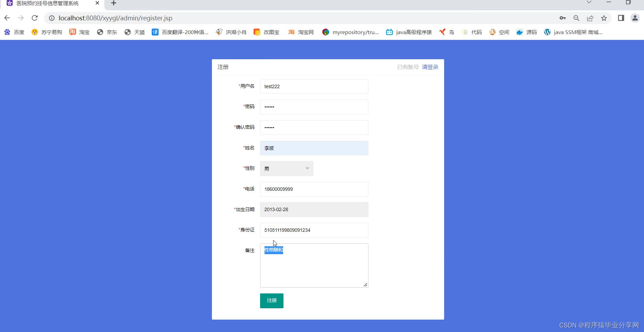Open the 百度 bookmark
This screenshot has width=644, height=332.
coord(14,32)
